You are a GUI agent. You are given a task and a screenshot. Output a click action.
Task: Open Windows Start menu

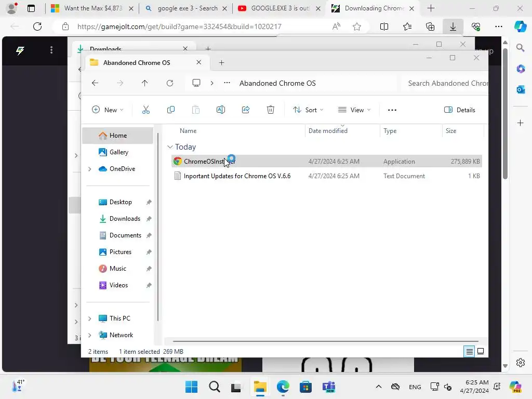pyautogui.click(x=191, y=387)
